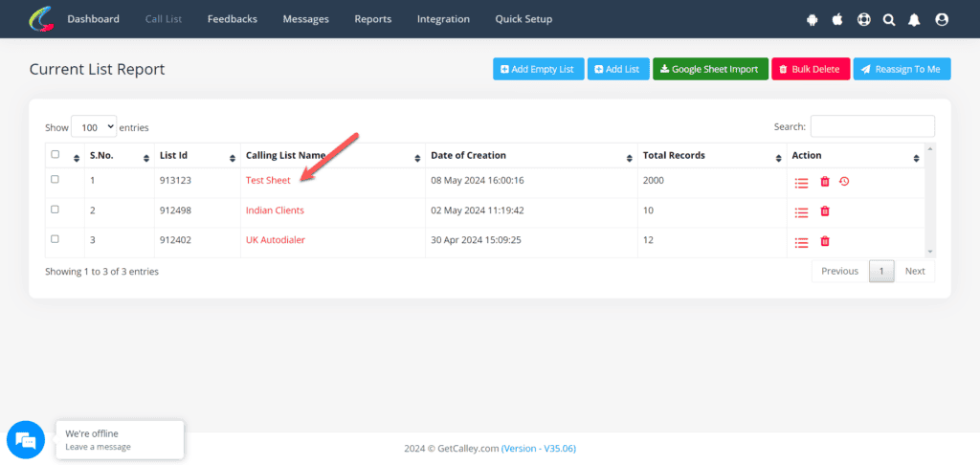
Task: Open the Integration menu item
Action: point(443,19)
